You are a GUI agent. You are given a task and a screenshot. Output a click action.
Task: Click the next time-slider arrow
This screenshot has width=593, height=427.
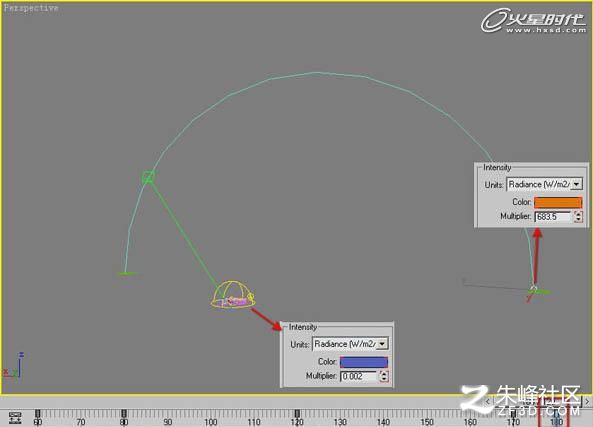587,401
